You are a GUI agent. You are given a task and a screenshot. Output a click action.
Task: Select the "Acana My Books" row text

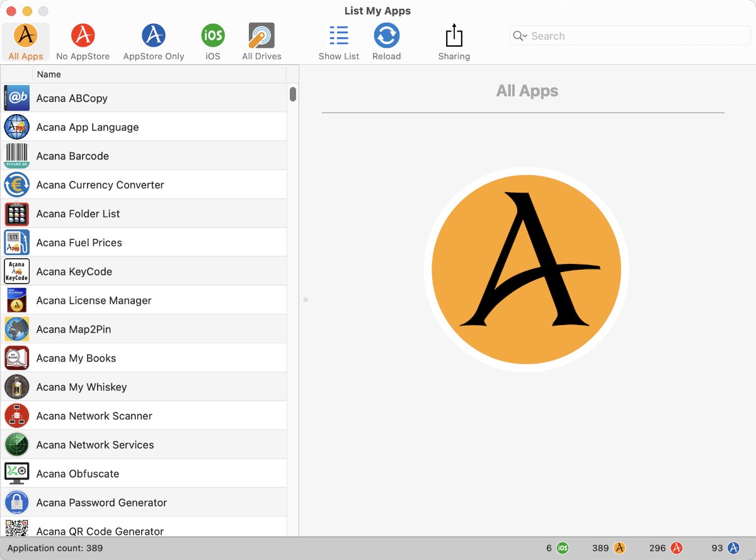click(76, 358)
